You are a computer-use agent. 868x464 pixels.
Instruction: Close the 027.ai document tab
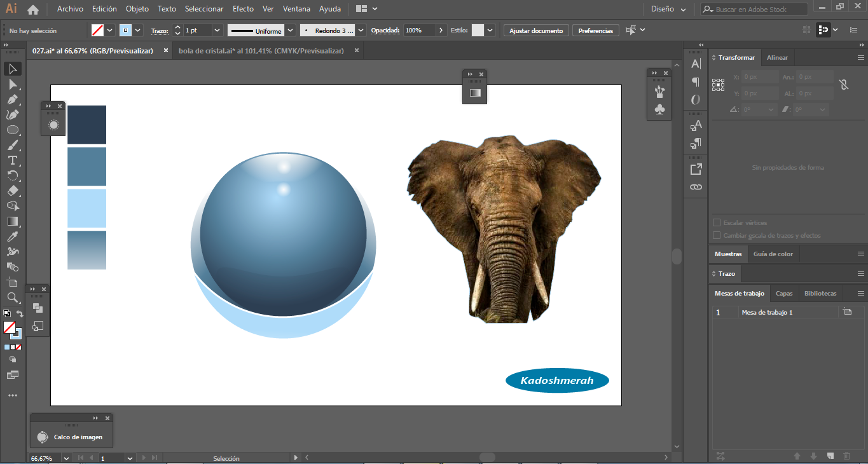tap(166, 51)
